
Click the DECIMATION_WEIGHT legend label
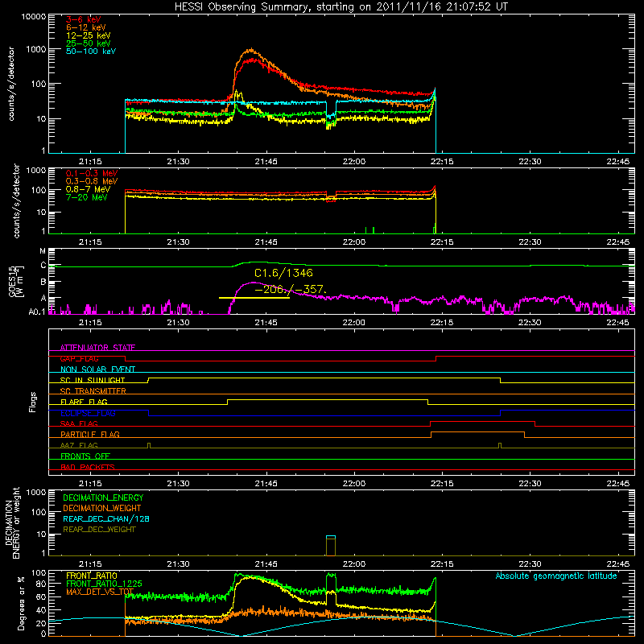tap(102, 508)
